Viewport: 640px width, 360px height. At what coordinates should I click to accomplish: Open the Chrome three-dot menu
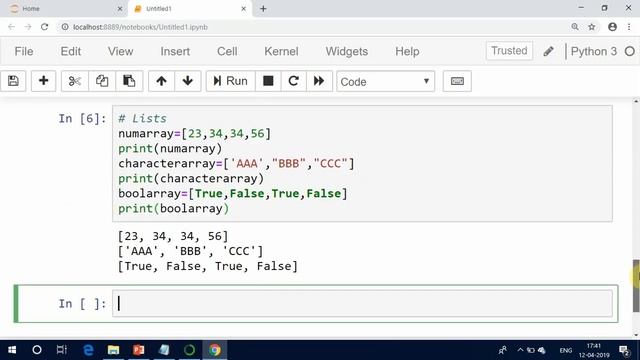click(x=629, y=27)
